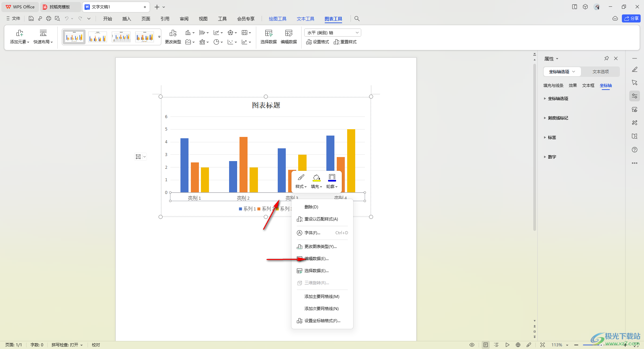Click the chart title 图表标题
The height and width of the screenshot is (349, 644).
pos(266,105)
